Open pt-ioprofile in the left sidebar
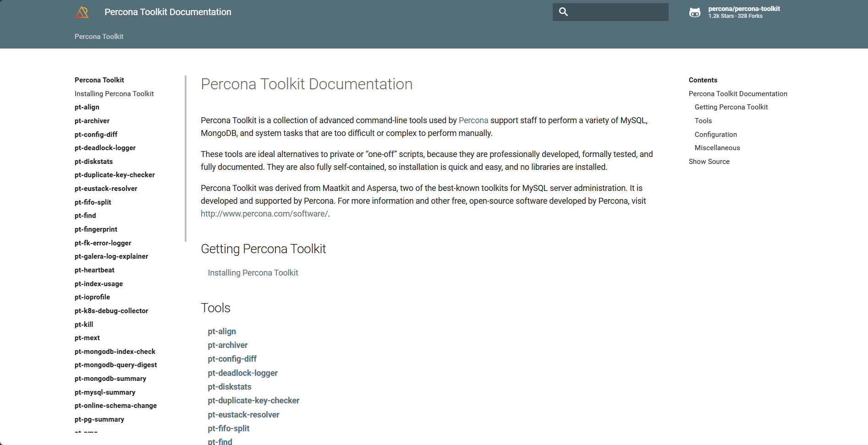Viewport: 868px width, 445px height. coord(92,297)
